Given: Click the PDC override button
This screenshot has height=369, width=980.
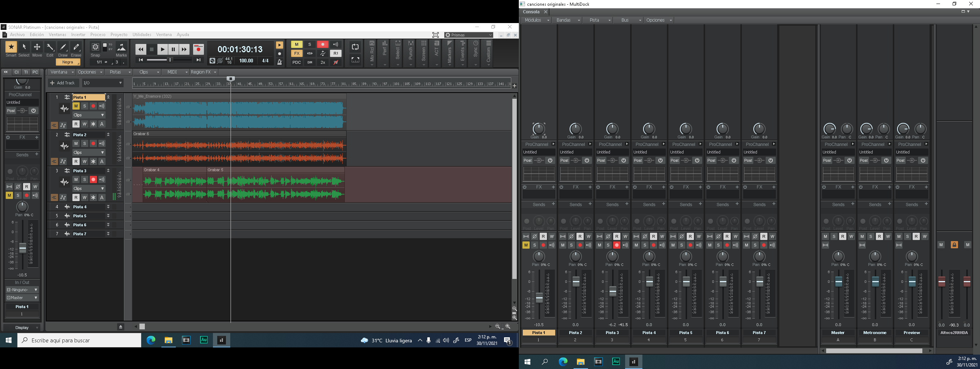Looking at the screenshot, I should (x=297, y=62).
